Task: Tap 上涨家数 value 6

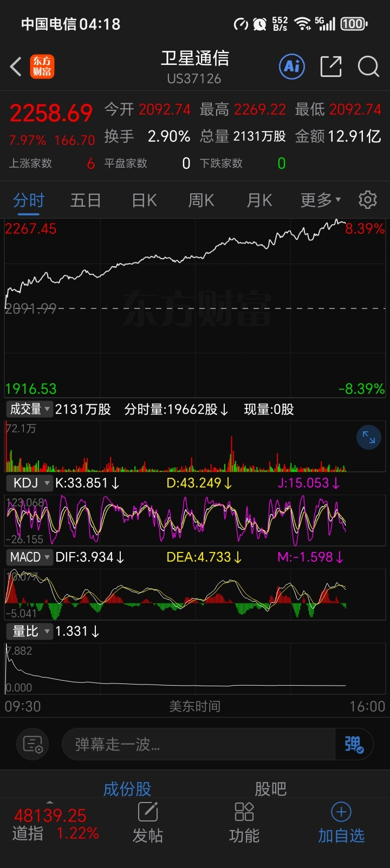Action: click(90, 163)
